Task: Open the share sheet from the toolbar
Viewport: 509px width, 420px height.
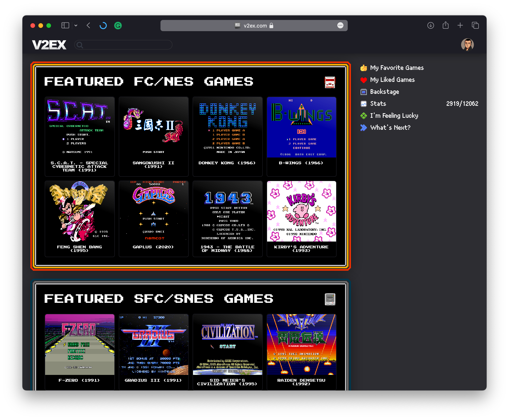Action: pos(446,25)
